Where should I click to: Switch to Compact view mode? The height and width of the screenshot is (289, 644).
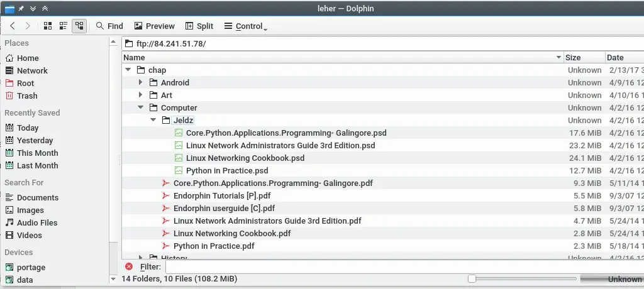coord(64,26)
